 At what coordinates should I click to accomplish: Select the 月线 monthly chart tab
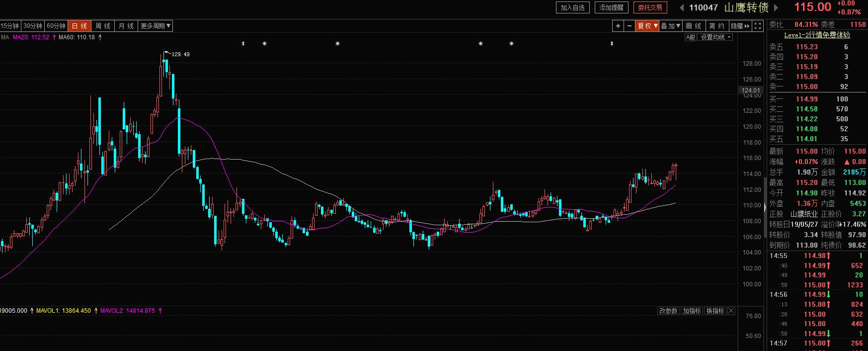pyautogui.click(x=126, y=26)
